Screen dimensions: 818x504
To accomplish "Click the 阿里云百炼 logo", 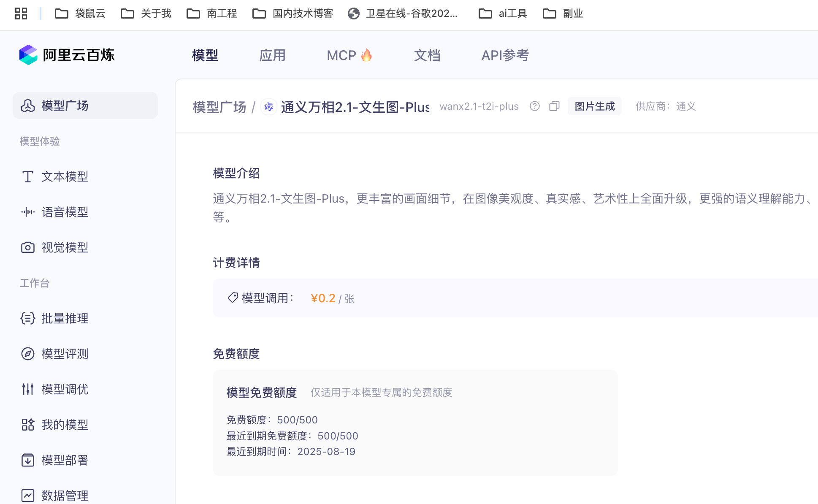I will click(67, 55).
